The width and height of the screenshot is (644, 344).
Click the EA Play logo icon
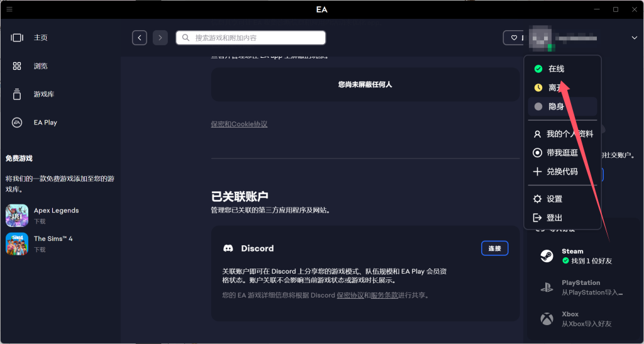point(17,123)
